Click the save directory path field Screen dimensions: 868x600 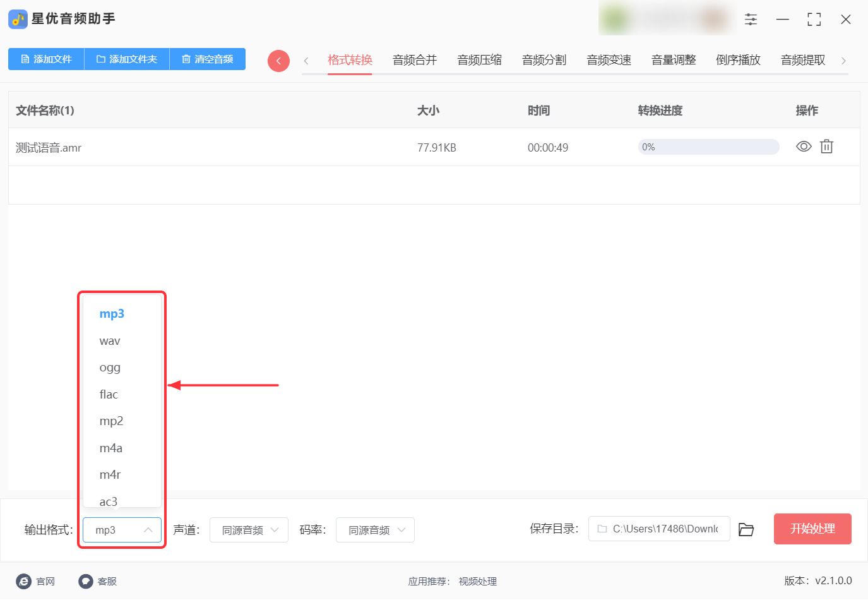(659, 529)
